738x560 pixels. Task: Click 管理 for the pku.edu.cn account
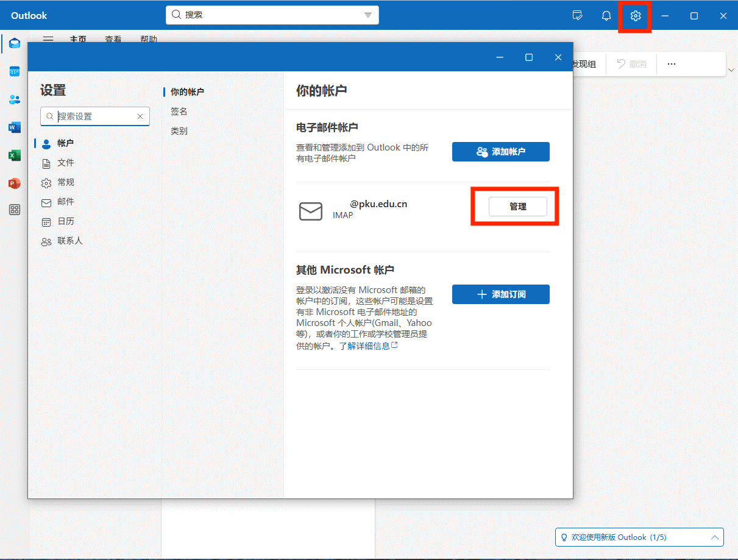pos(518,207)
